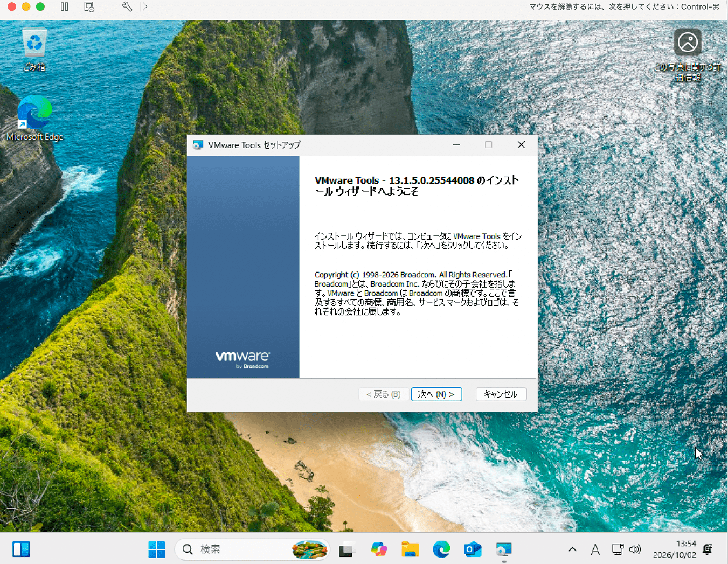Screen dimensions: 728x564
Task: Open Task View in the taskbar
Action: point(348,549)
